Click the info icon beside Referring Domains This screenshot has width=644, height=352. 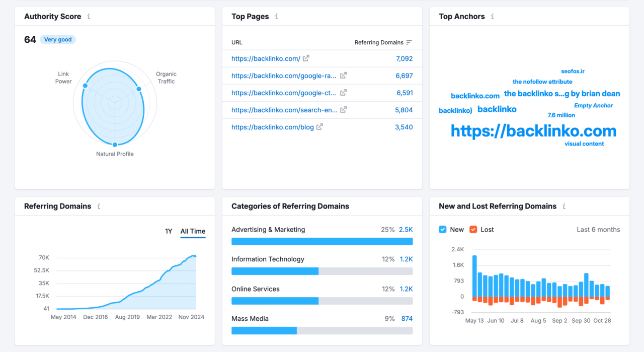point(99,206)
